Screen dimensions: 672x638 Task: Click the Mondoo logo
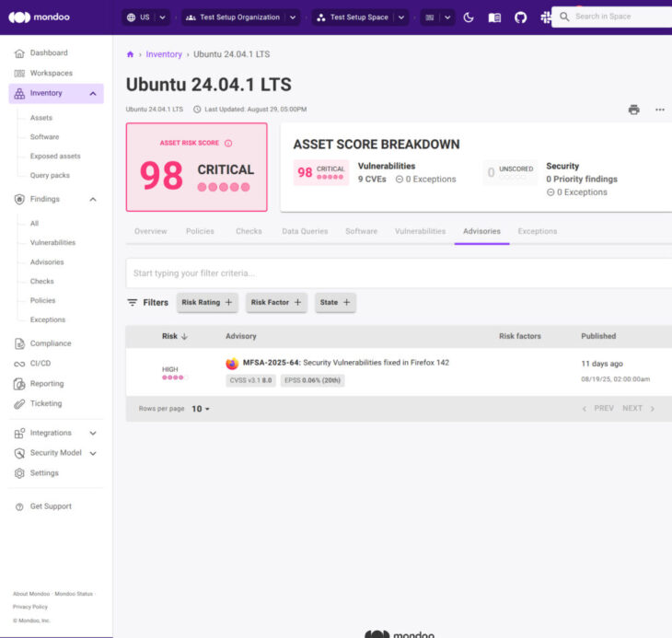(39, 17)
